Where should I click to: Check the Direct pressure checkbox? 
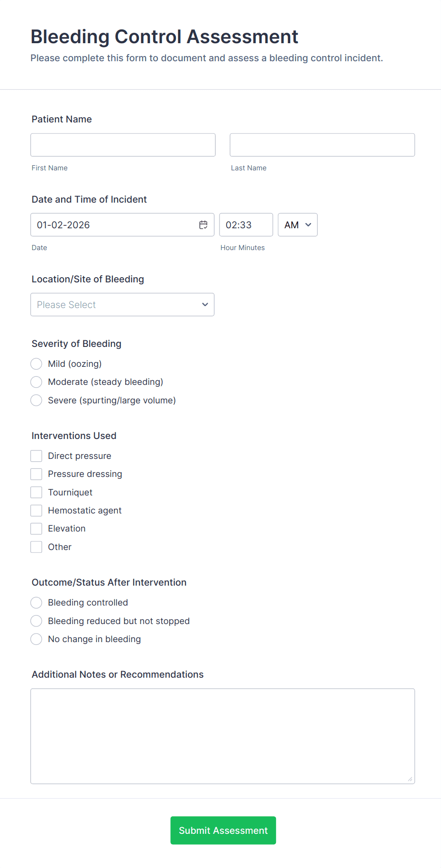(37, 456)
